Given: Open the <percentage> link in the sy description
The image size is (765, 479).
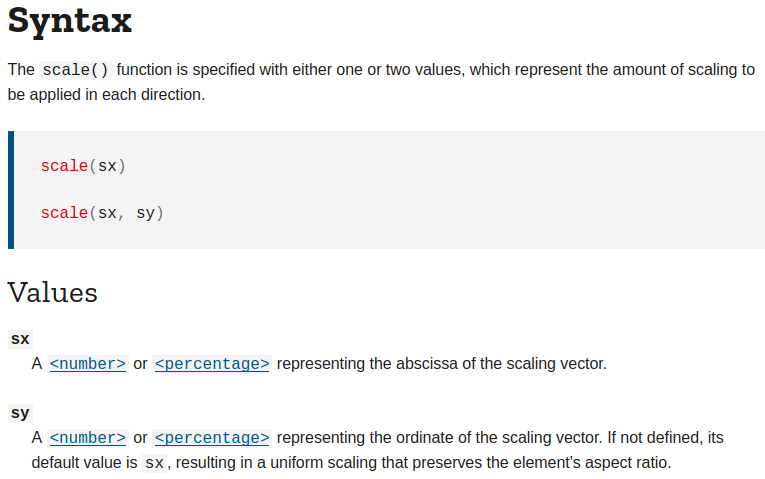Looking at the screenshot, I should (212, 438).
